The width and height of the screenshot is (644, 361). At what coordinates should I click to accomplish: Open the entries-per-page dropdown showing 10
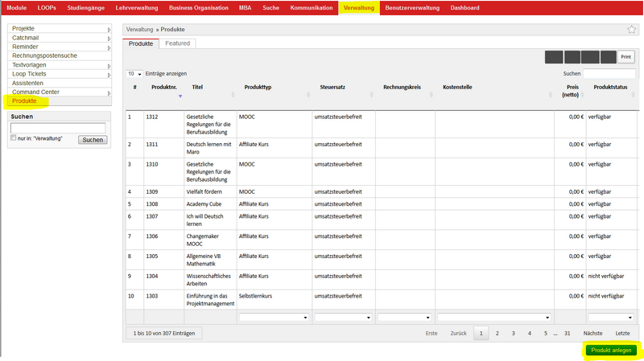(x=134, y=74)
